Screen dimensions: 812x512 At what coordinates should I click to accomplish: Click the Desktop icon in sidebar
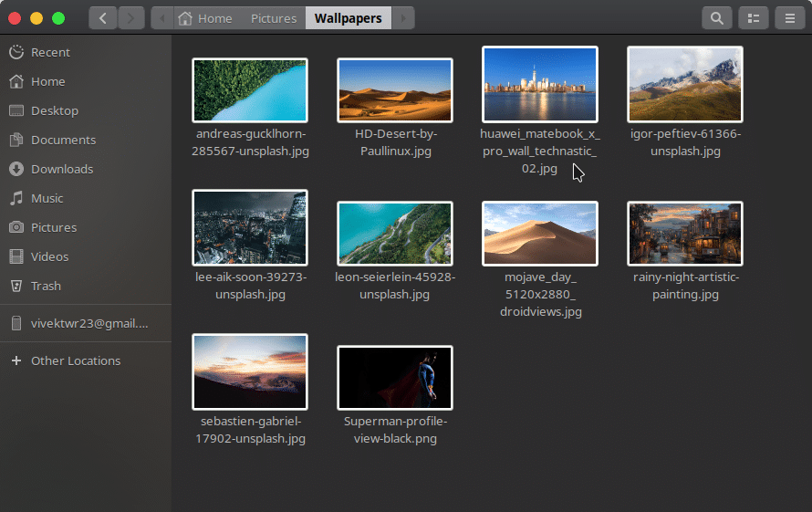[x=16, y=110]
